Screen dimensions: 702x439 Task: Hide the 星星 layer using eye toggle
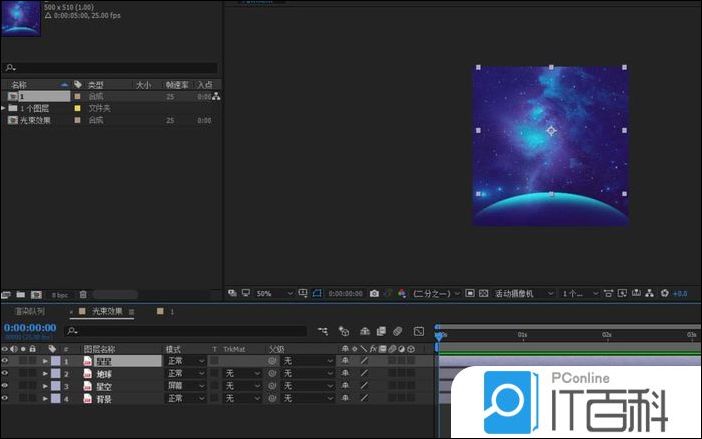[5, 360]
